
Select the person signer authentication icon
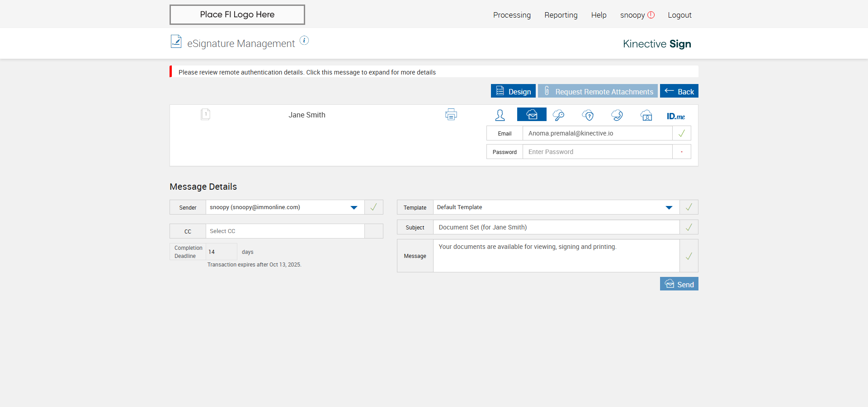(x=500, y=115)
